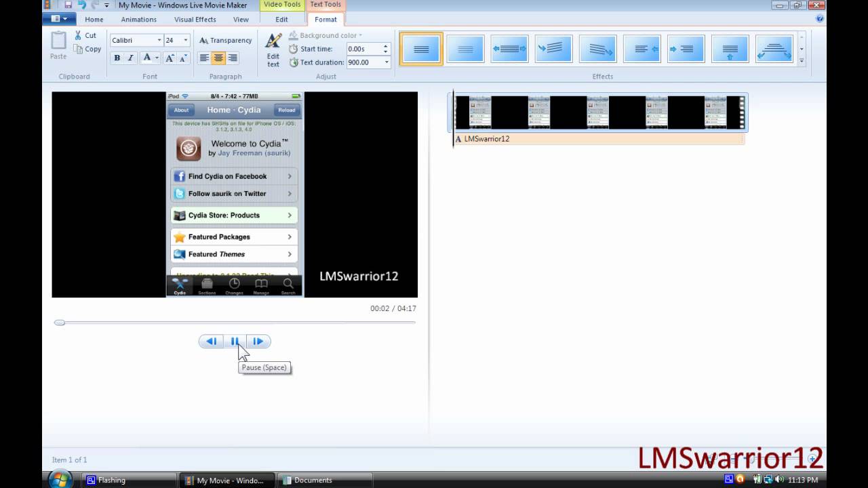Screen dimensions: 868x488
Task: Advance to next frame
Action: (258, 342)
